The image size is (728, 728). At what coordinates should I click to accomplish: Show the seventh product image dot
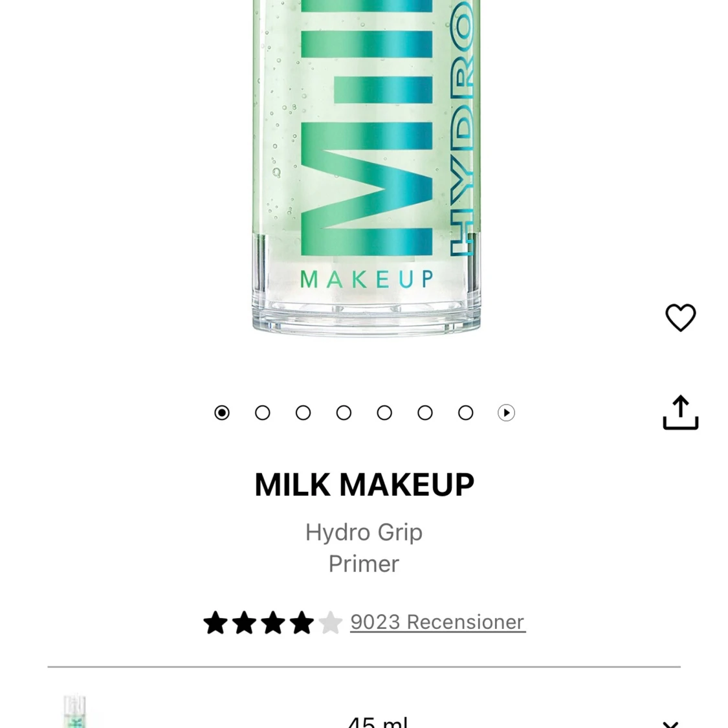466,413
